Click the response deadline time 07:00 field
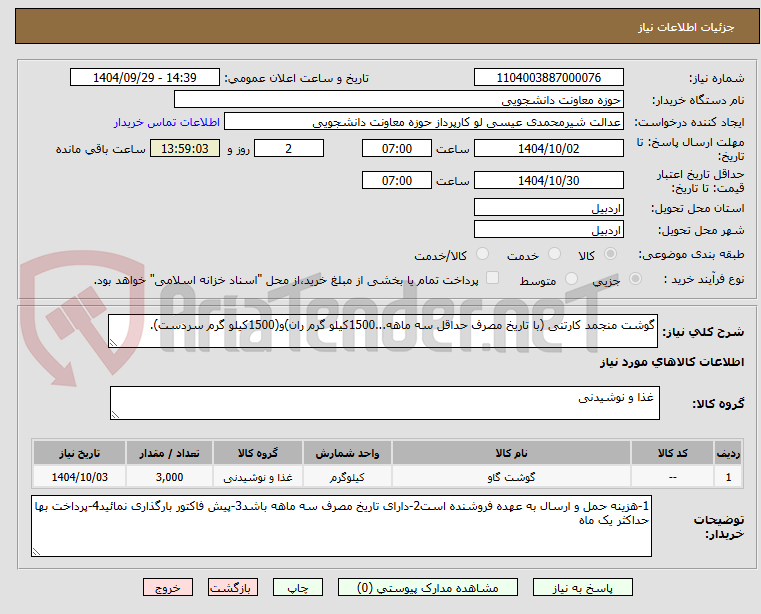This screenshot has height=614, width=761. [397, 149]
